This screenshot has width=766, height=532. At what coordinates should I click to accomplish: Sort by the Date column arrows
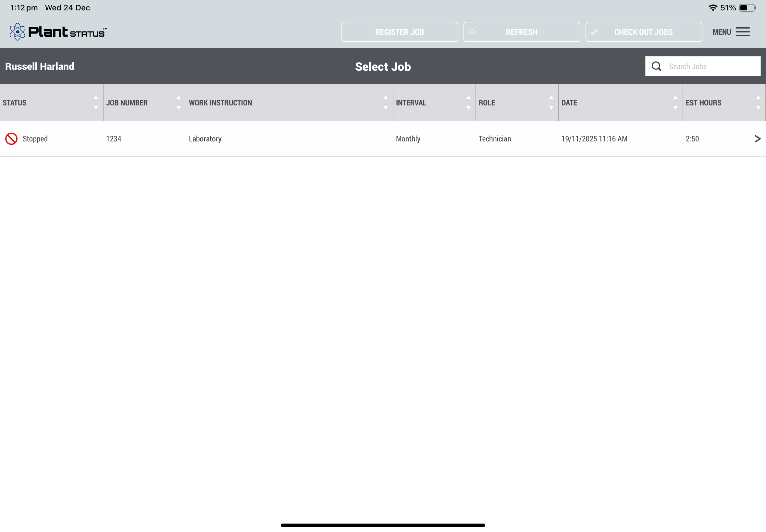pyautogui.click(x=675, y=103)
